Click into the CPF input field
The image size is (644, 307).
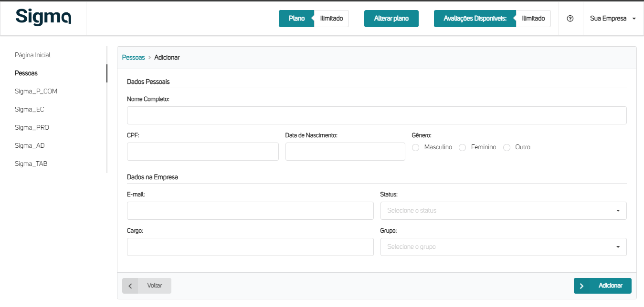coord(202,152)
